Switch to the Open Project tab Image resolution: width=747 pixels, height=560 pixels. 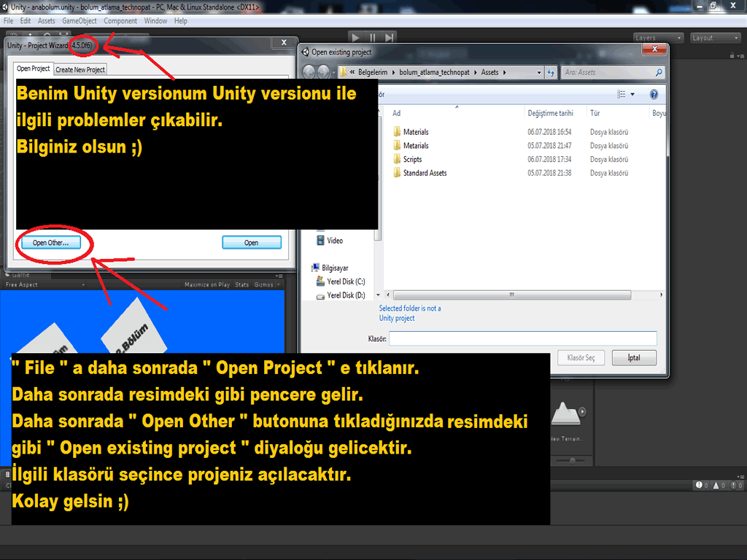[33, 69]
